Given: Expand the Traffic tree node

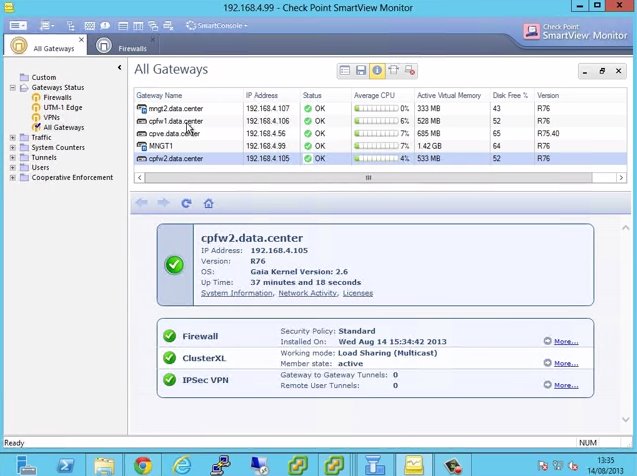Looking at the screenshot, I should pyautogui.click(x=13, y=138).
